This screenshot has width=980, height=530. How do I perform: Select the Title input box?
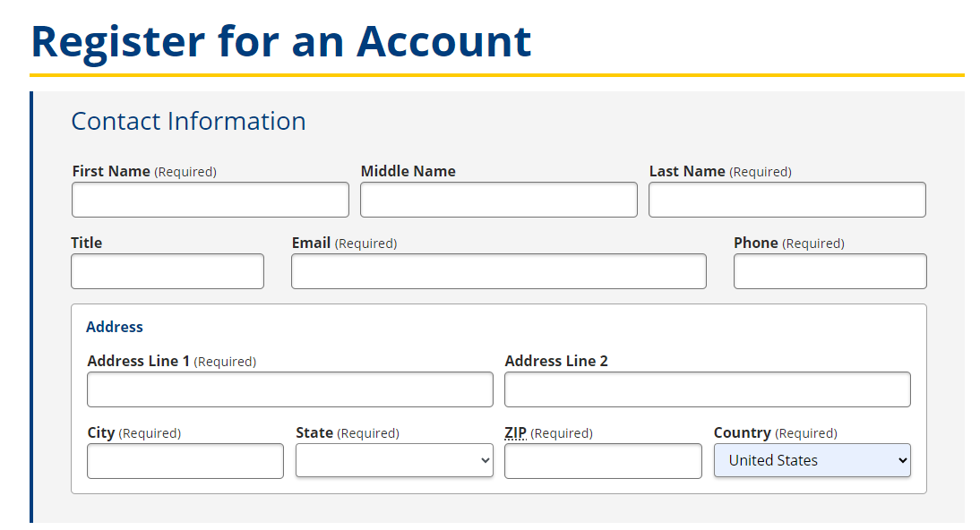168,271
